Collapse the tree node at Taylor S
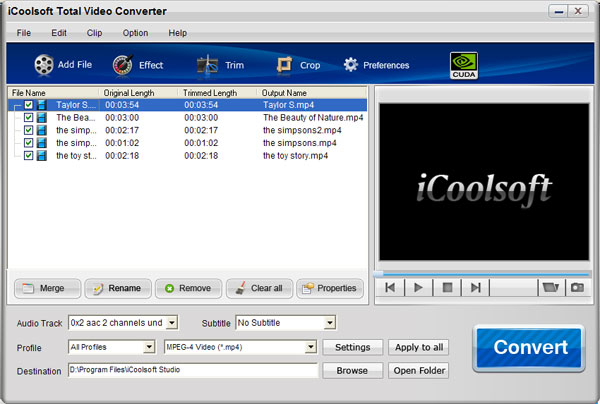Image resolution: width=600 pixels, height=404 pixels. click(16, 106)
